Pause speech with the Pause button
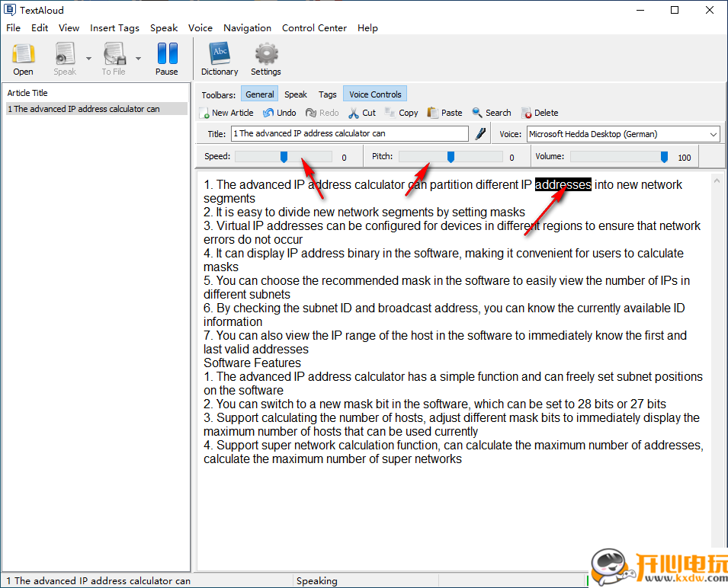 pos(167,59)
